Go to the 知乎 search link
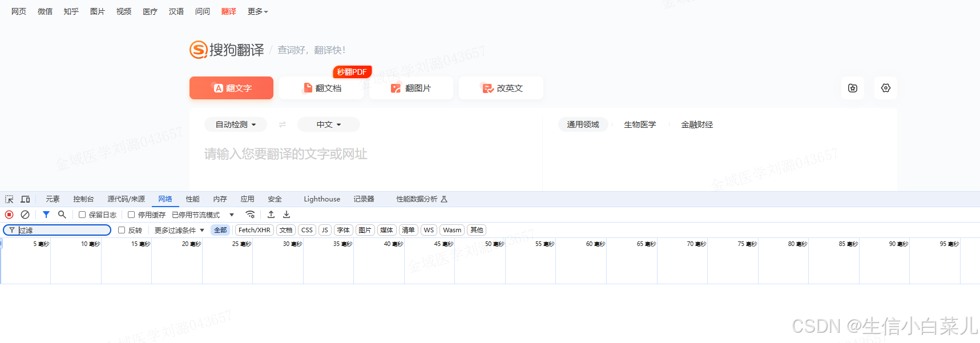The height and width of the screenshot is (343, 980). click(x=71, y=11)
